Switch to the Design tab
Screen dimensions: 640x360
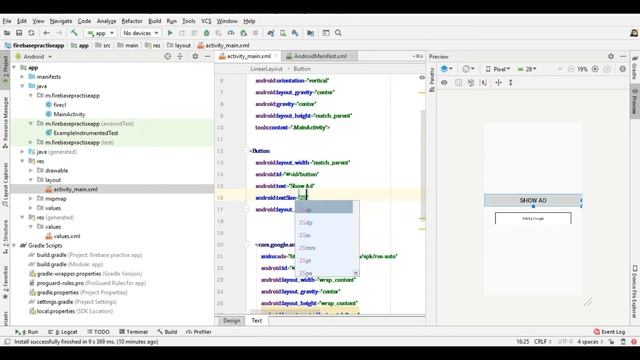pyautogui.click(x=231, y=320)
